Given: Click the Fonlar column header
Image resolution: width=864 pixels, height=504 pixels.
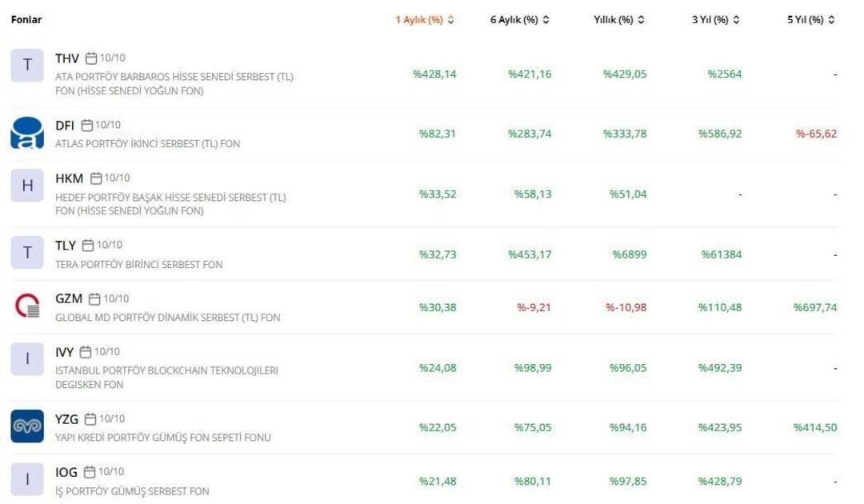Looking at the screenshot, I should (x=26, y=19).
